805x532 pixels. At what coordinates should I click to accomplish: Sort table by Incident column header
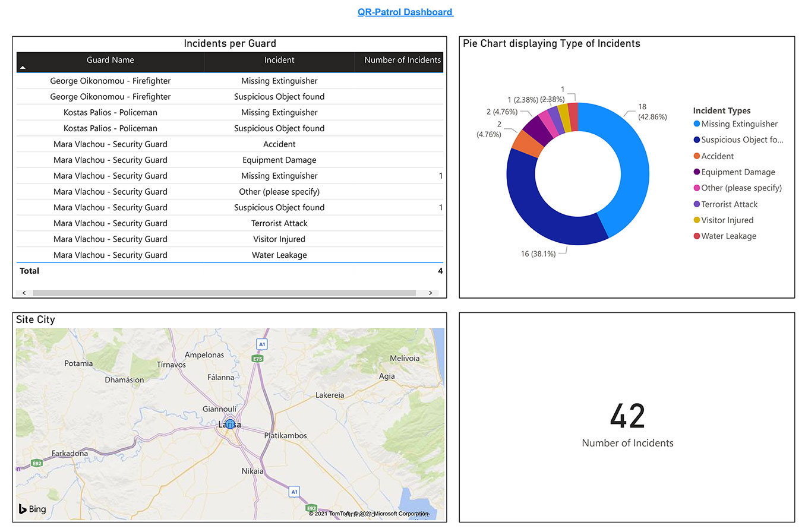279,60
